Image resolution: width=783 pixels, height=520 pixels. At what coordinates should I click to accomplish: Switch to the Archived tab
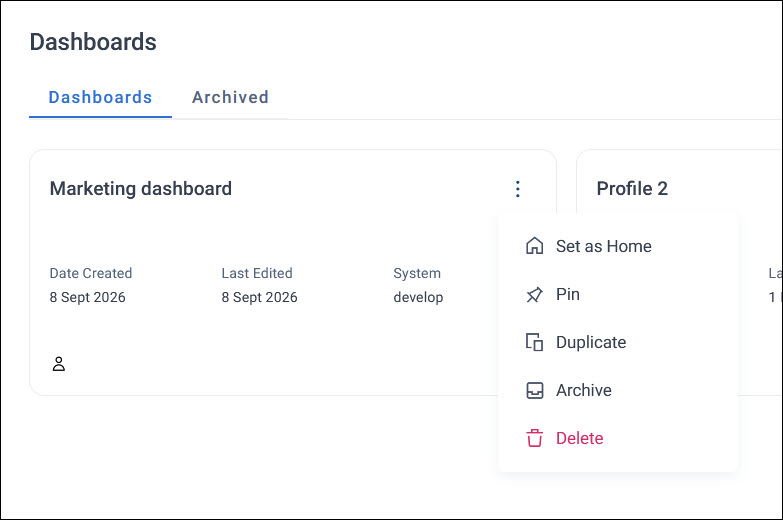tap(230, 97)
